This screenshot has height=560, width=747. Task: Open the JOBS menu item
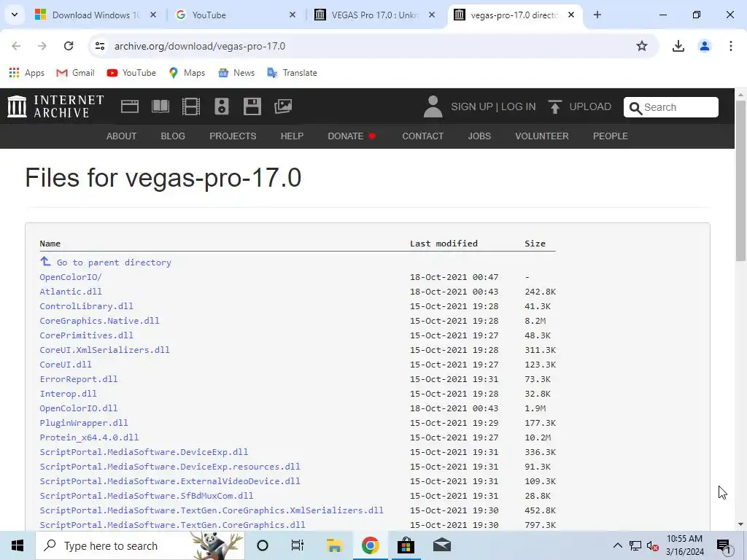click(479, 136)
